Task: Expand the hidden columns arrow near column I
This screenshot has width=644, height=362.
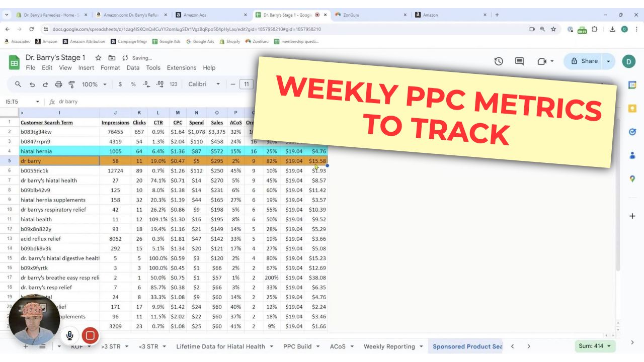Action: [x=22, y=113]
